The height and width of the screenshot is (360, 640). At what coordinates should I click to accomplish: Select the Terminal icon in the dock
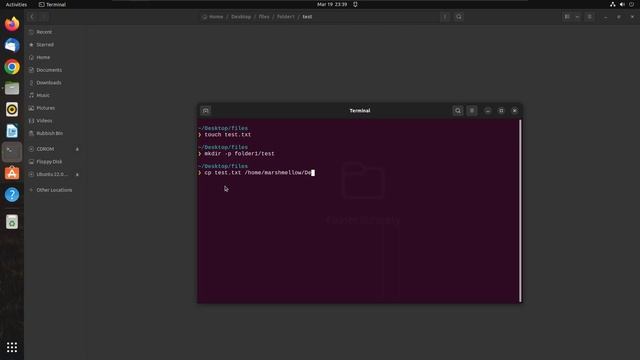point(12,152)
